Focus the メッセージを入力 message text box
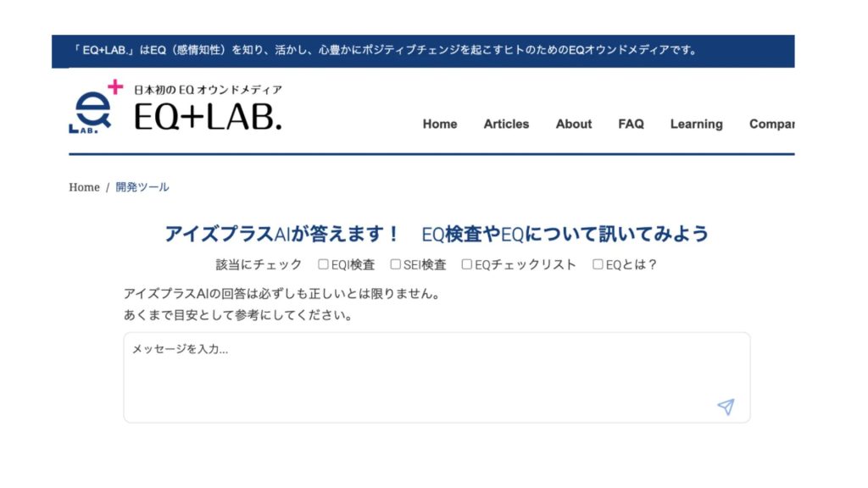The image size is (868, 488). click(437, 377)
